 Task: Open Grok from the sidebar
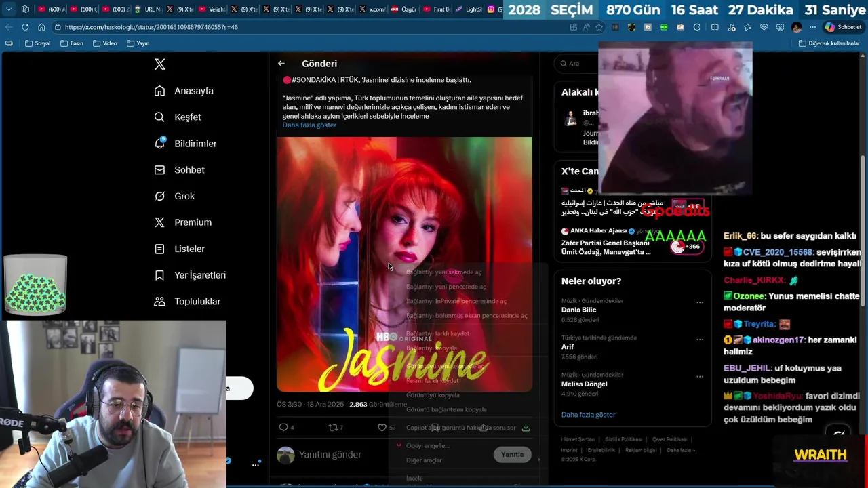(x=175, y=197)
